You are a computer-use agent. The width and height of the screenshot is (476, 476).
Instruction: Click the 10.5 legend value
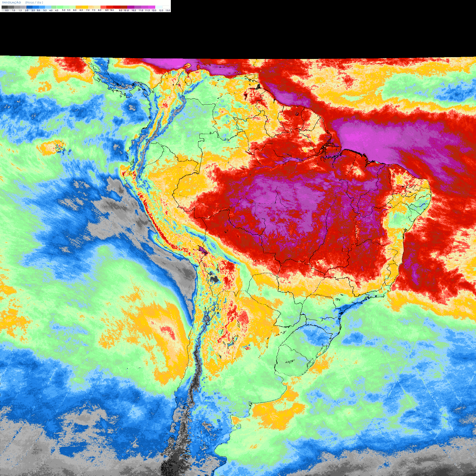click(134, 10)
